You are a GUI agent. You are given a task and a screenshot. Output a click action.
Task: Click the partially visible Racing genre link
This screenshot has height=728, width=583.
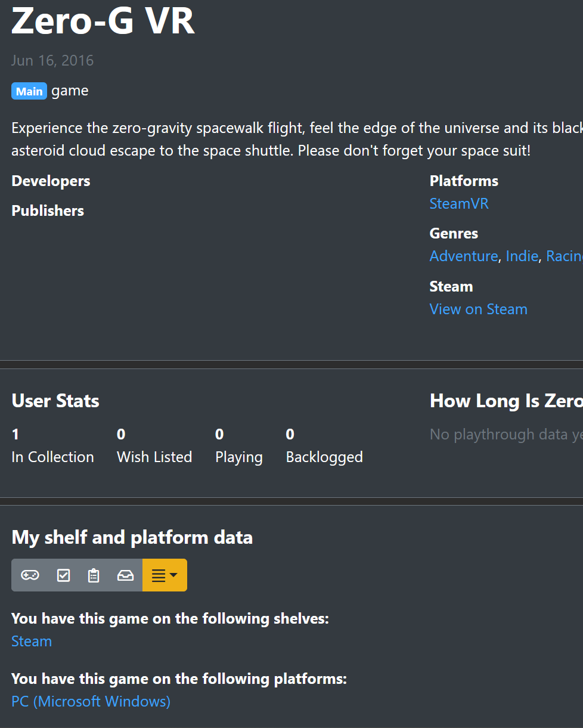click(x=564, y=256)
